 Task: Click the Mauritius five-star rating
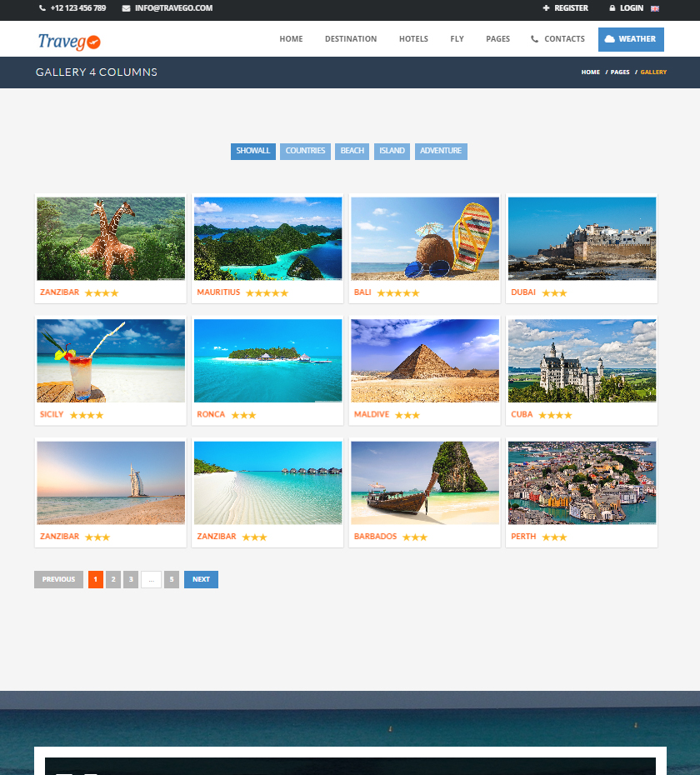pos(267,293)
